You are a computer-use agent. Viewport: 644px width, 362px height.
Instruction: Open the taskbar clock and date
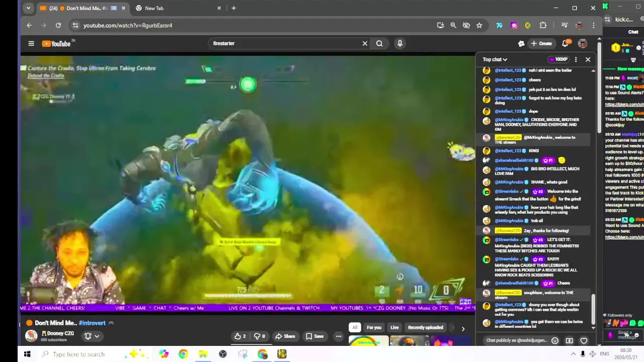tap(625, 354)
